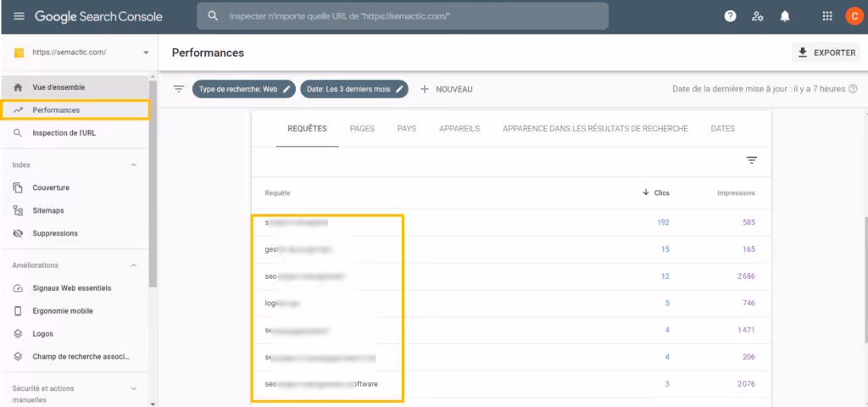
Task: Sort by the Impressions column header
Action: [x=736, y=192]
